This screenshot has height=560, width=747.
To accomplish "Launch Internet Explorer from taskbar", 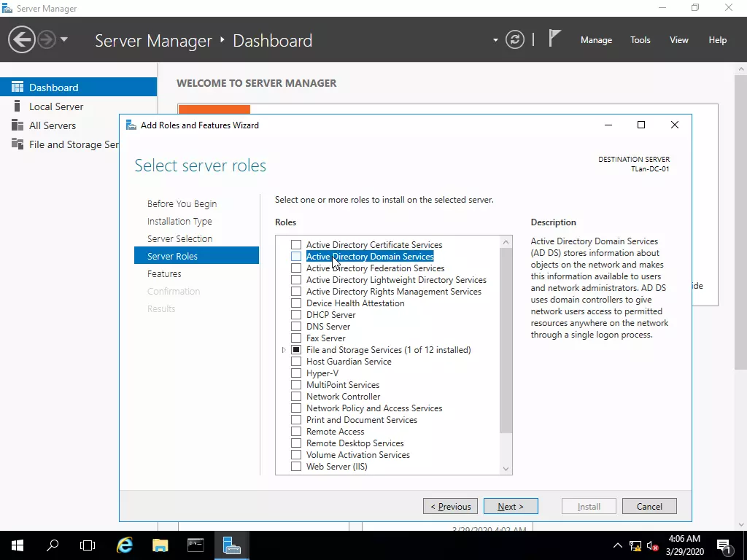I will click(124, 545).
